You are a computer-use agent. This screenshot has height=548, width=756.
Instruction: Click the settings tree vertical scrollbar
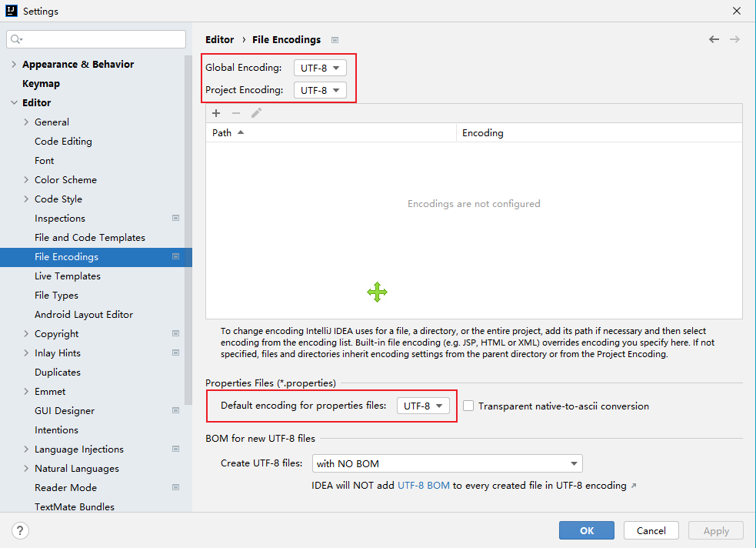pyautogui.click(x=188, y=230)
